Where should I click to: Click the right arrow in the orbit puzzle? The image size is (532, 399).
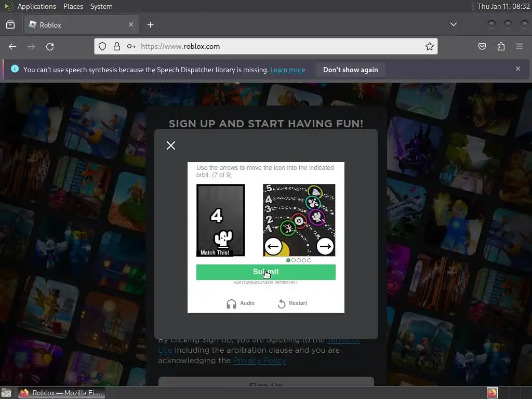pos(325,246)
